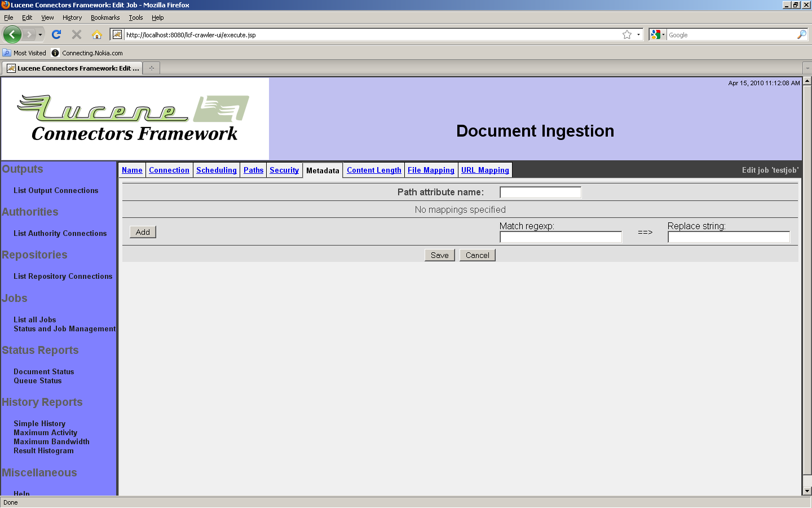Bookmark this page with the star icon
The height and width of the screenshot is (508, 812).
click(x=627, y=34)
